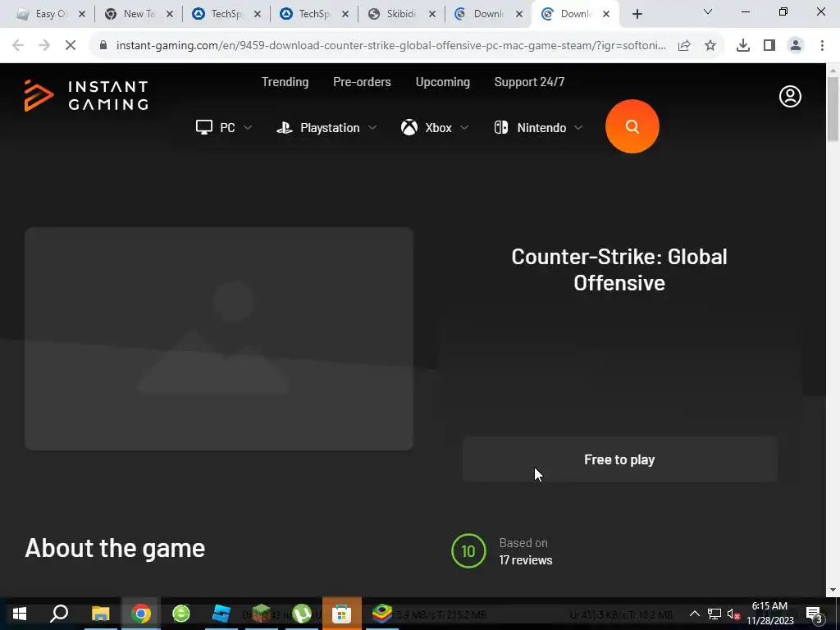Expand the Nintendo platform menu
Screen dimensions: 840x630
point(538,127)
